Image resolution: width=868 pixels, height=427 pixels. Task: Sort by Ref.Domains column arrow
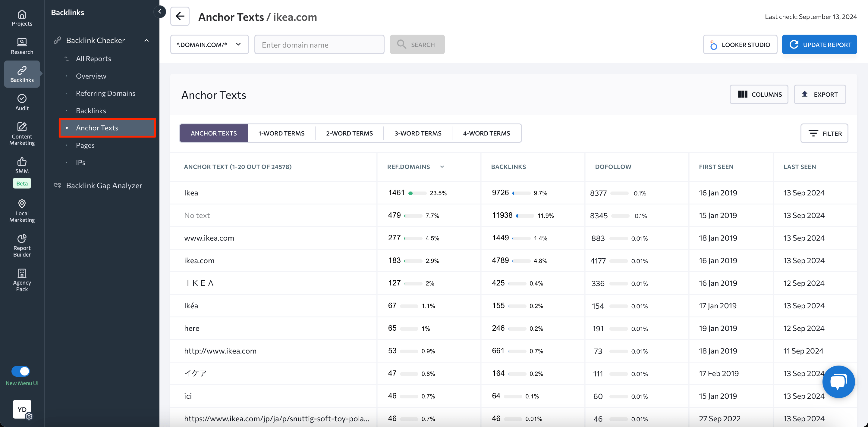tap(442, 167)
